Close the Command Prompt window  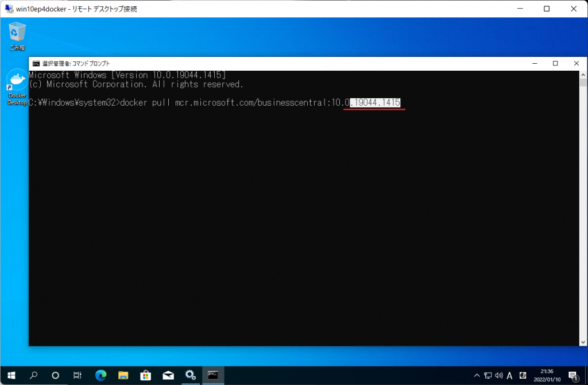577,63
